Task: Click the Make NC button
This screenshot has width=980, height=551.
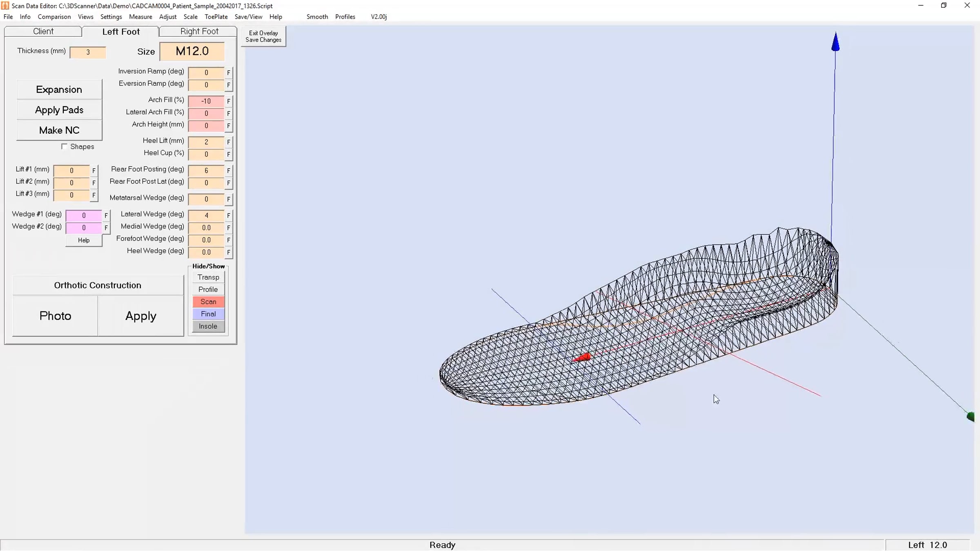Action: pyautogui.click(x=59, y=130)
